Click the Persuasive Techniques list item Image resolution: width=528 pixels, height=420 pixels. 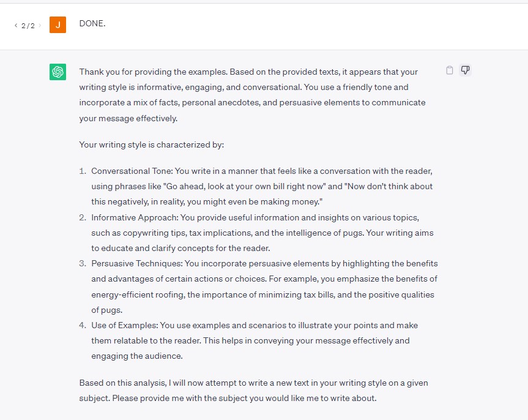pyautogui.click(x=264, y=287)
